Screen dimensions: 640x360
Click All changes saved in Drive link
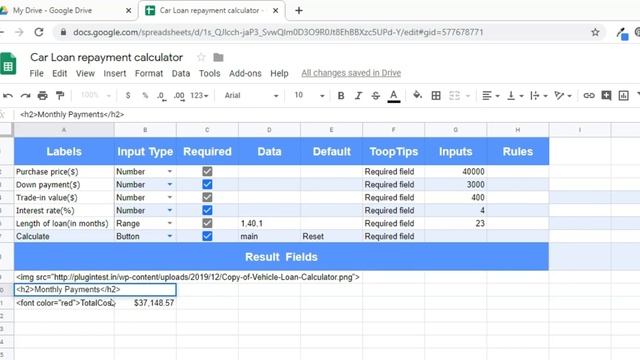pos(351,73)
